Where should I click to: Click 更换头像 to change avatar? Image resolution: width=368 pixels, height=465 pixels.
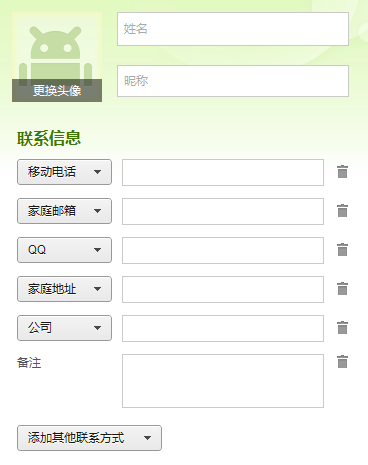(57, 90)
